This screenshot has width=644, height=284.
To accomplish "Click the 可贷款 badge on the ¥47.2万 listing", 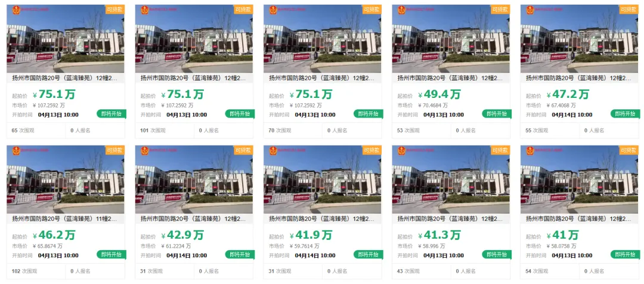I will (628, 10).
